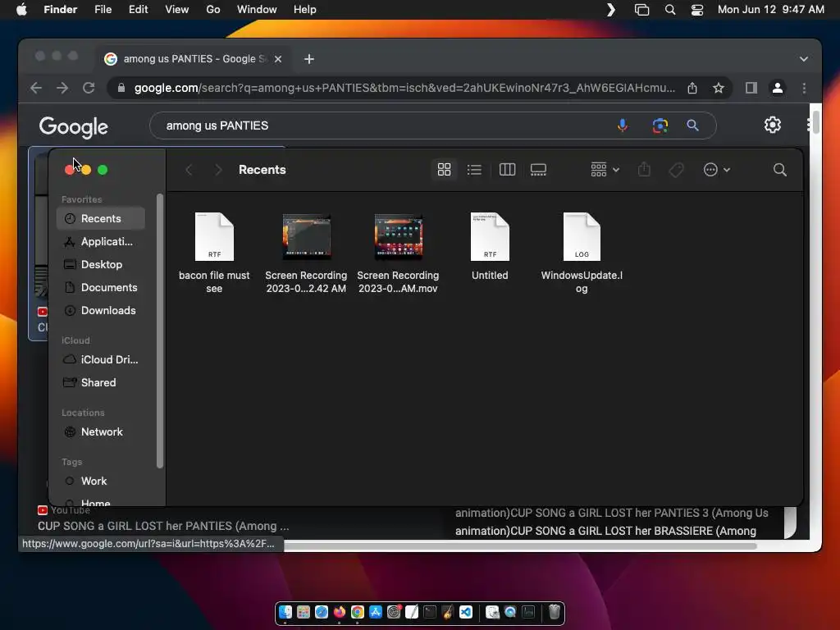
Task: Open Control Center in menu bar
Action: coord(697,10)
